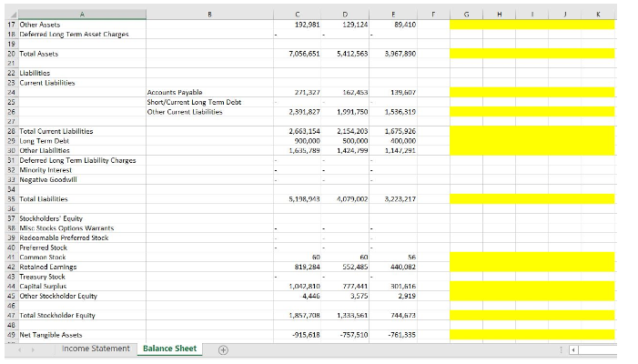This screenshot has height=364, width=638.
Task: Click 'Total Current Liabilities' cell
Action: tap(82, 131)
